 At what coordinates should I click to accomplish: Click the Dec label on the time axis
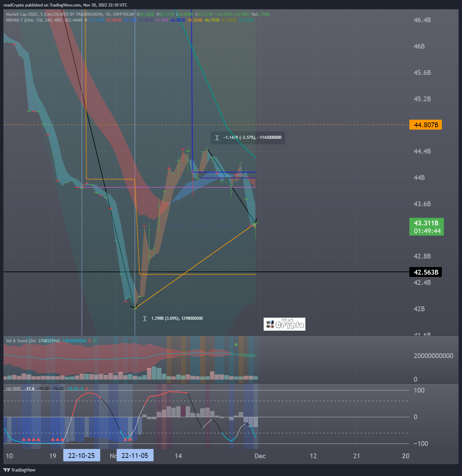[x=260, y=456]
